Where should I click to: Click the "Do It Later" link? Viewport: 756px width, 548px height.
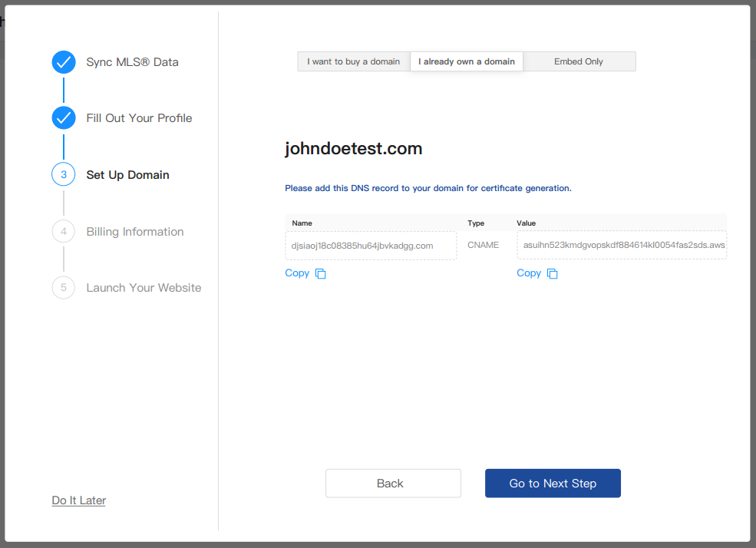pyautogui.click(x=79, y=500)
